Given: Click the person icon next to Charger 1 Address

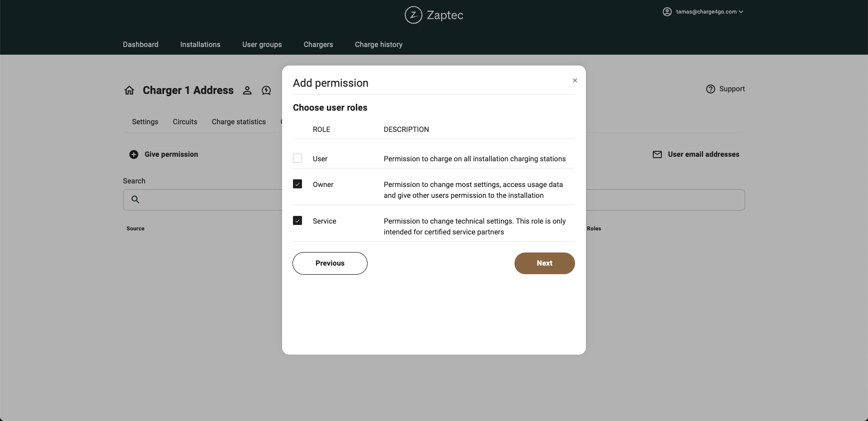Looking at the screenshot, I should [x=247, y=90].
